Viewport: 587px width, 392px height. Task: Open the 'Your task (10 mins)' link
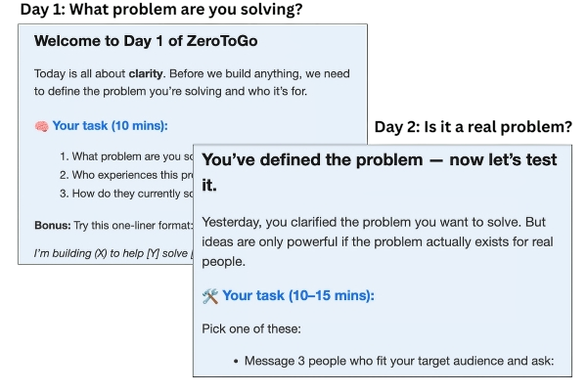tap(110, 126)
